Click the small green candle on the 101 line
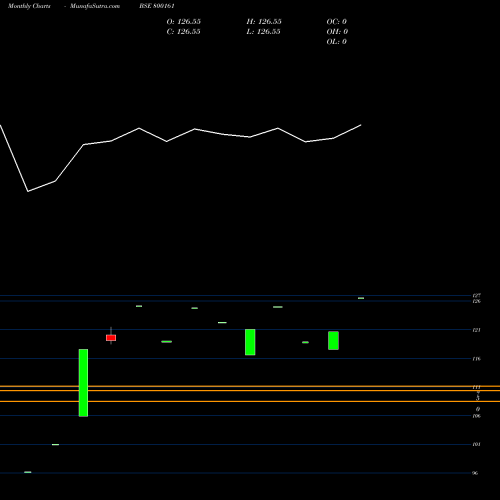The image size is (500, 500). [55, 444]
